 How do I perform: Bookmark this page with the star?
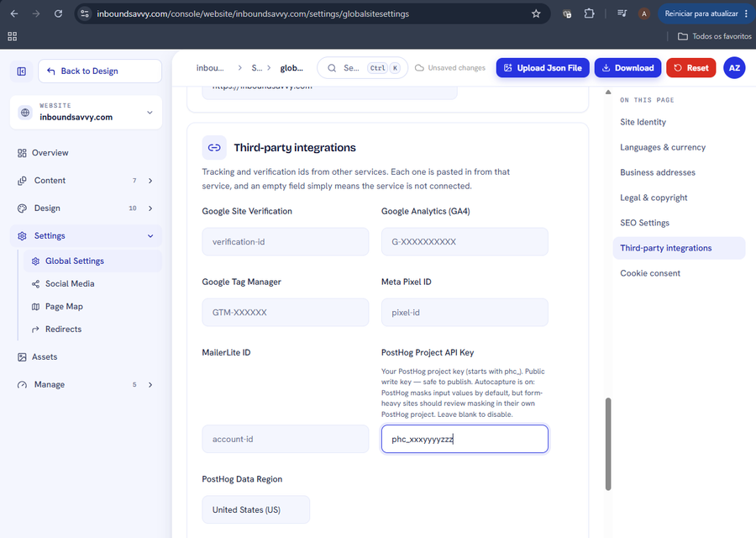pyautogui.click(x=536, y=13)
